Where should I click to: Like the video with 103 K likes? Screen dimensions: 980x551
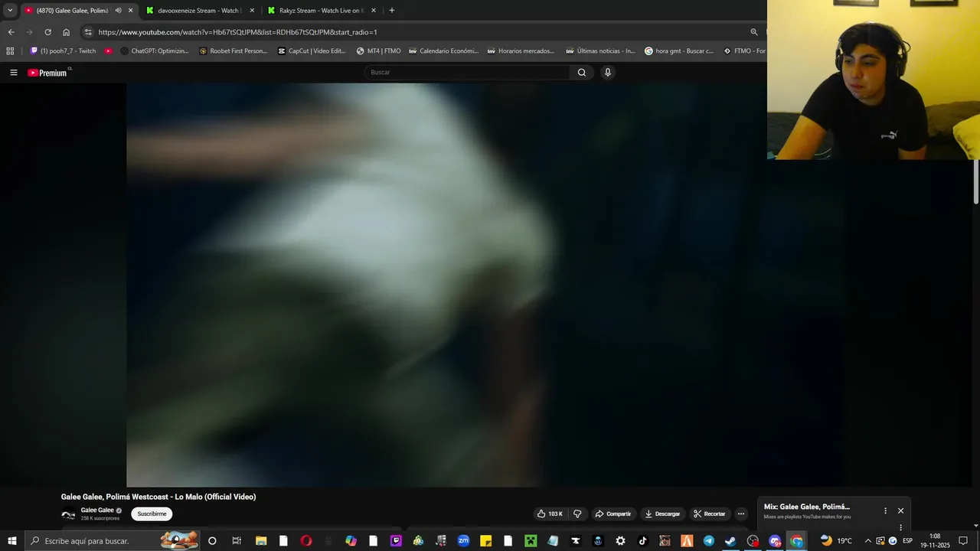[x=550, y=514]
